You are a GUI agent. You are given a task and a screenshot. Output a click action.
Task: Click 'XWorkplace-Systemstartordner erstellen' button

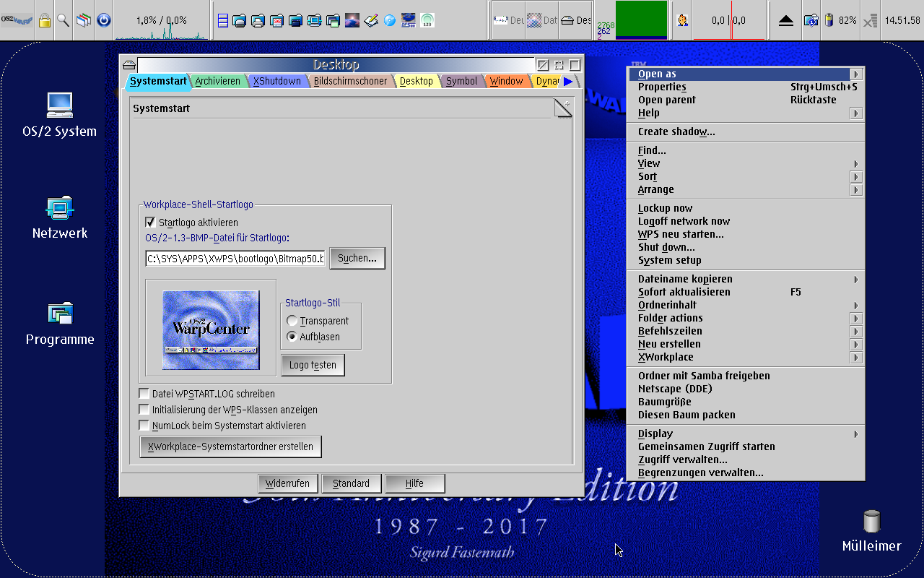click(x=230, y=447)
